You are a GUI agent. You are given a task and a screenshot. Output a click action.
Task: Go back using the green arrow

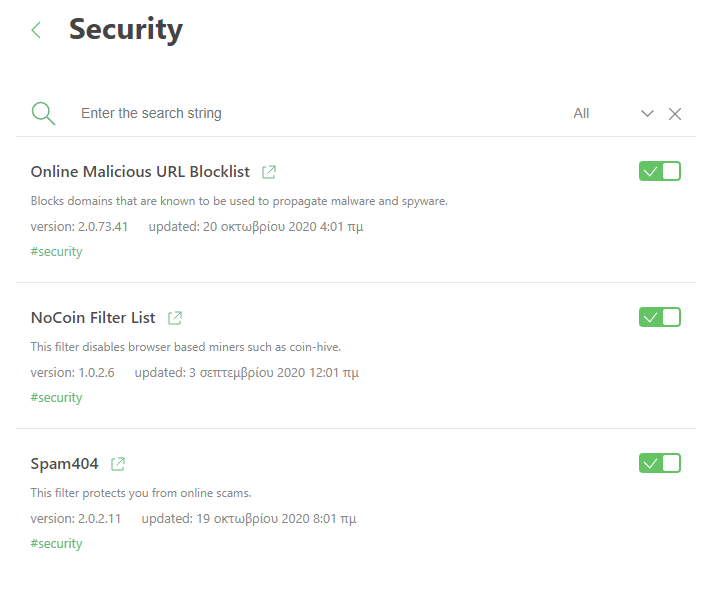(x=36, y=30)
